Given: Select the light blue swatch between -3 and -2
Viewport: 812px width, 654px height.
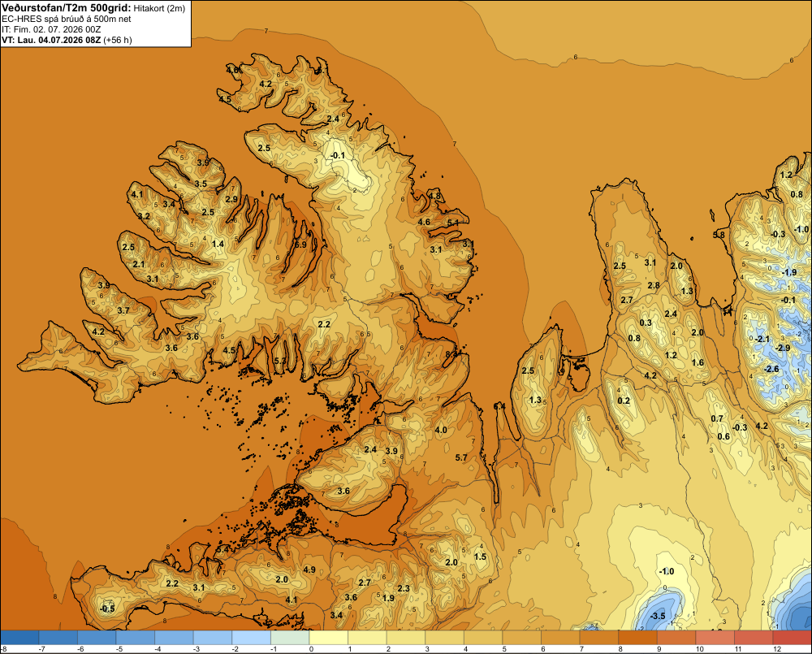Looking at the screenshot, I should pyautogui.click(x=213, y=638).
